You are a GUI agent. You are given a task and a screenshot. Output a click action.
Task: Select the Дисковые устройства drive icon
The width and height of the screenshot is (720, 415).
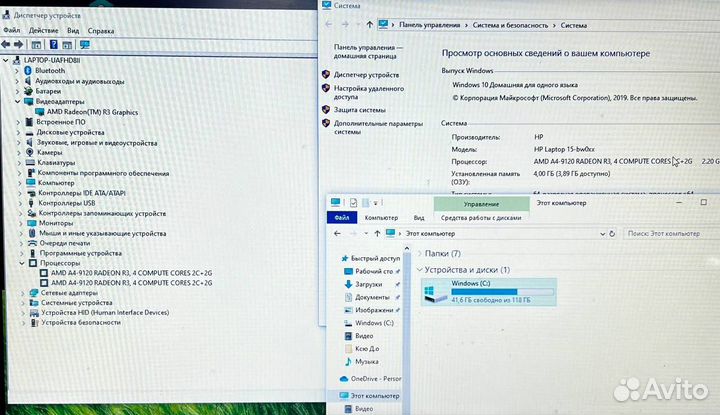[x=29, y=132]
